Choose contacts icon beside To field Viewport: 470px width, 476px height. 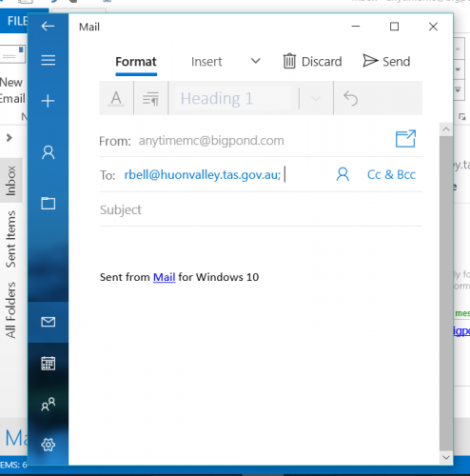click(x=343, y=174)
